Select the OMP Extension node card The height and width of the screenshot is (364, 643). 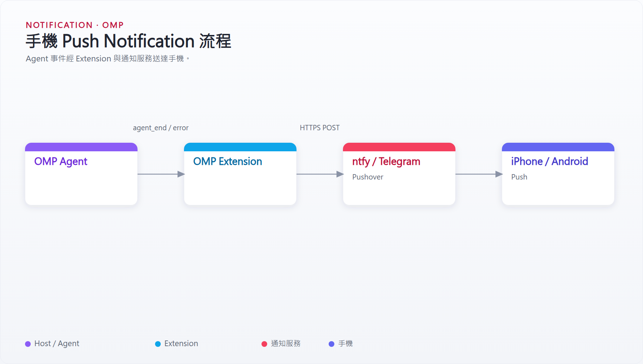coord(240,174)
